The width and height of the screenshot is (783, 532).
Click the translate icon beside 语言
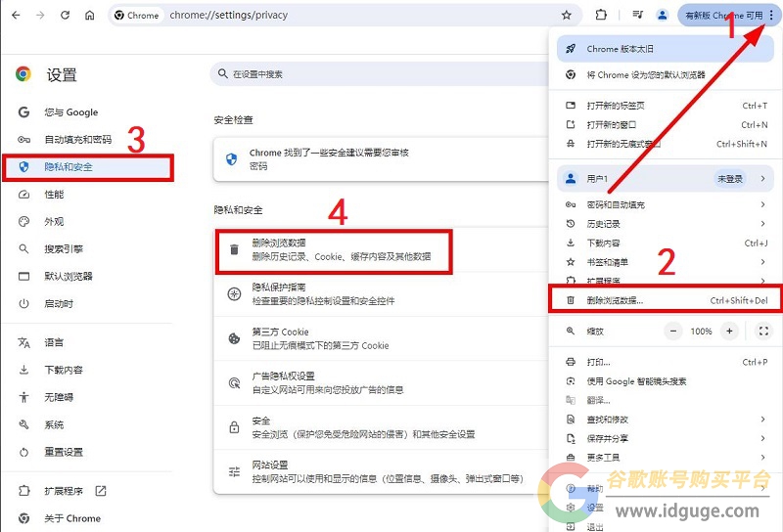[x=23, y=342]
